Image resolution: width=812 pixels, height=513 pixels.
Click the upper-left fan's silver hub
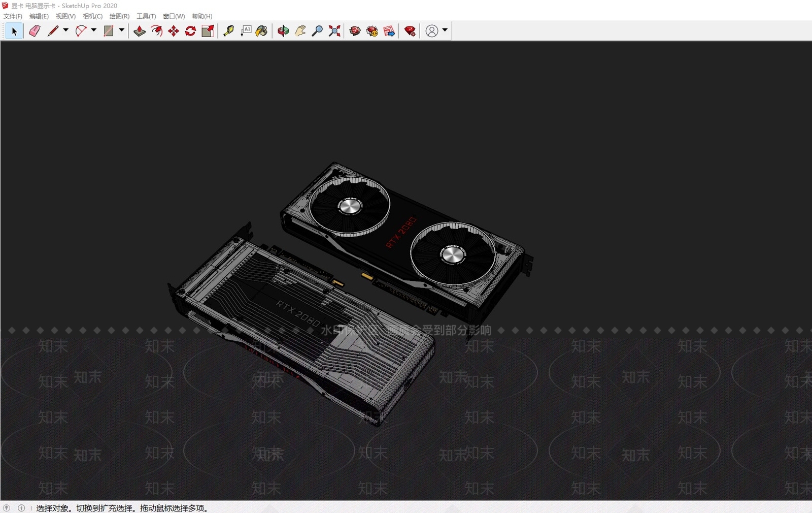(349, 206)
